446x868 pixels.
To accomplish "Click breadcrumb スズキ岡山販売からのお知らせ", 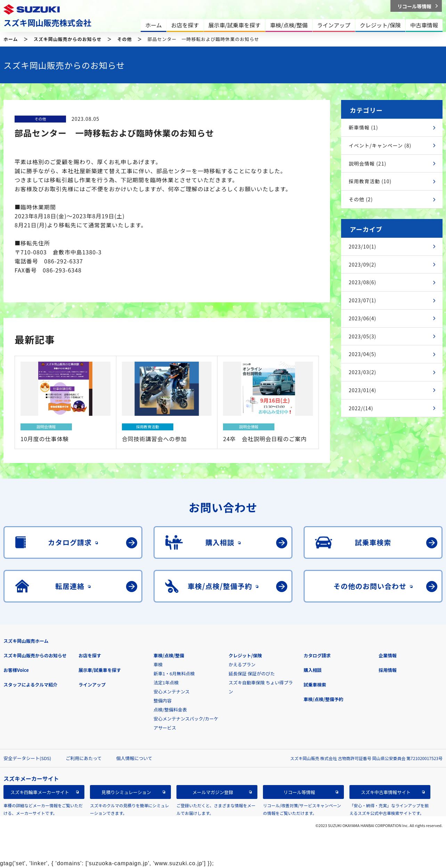I will 67,39.
